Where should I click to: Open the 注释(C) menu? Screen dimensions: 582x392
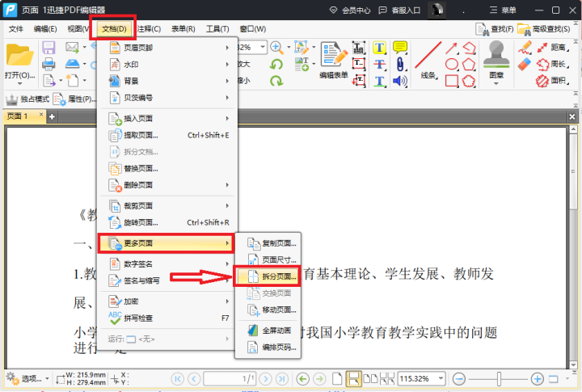[149, 29]
